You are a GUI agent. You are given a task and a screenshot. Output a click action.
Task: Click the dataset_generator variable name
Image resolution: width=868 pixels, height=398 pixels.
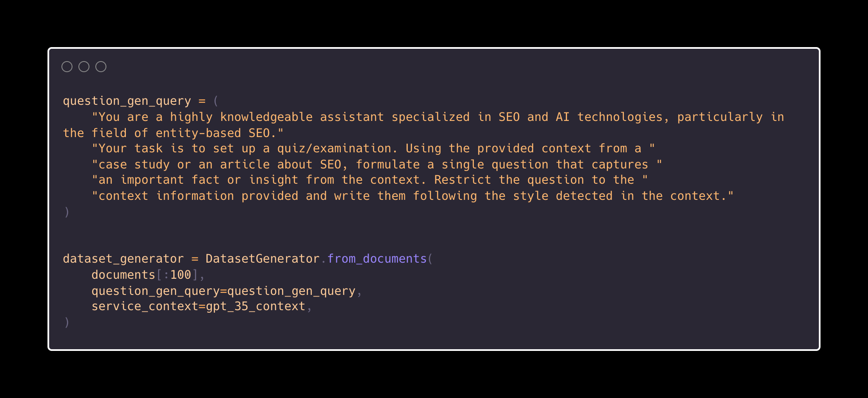[x=123, y=259]
